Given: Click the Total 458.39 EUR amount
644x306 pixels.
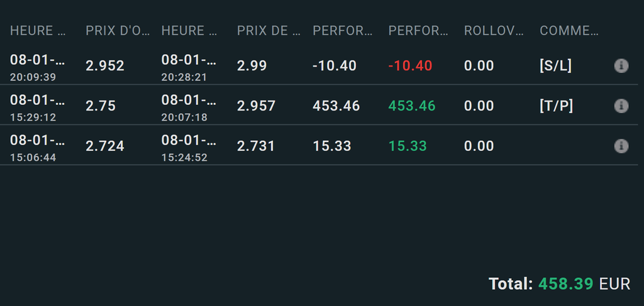Looking at the screenshot, I should (x=565, y=284).
